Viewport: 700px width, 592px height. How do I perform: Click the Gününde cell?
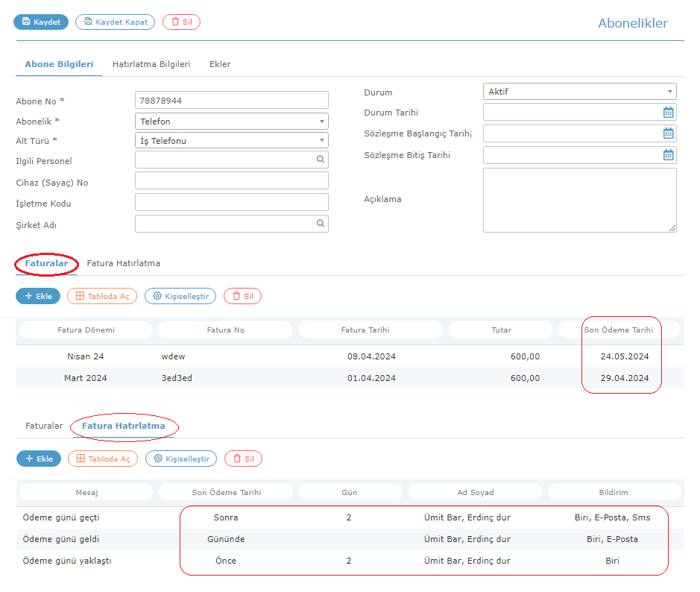point(226,539)
